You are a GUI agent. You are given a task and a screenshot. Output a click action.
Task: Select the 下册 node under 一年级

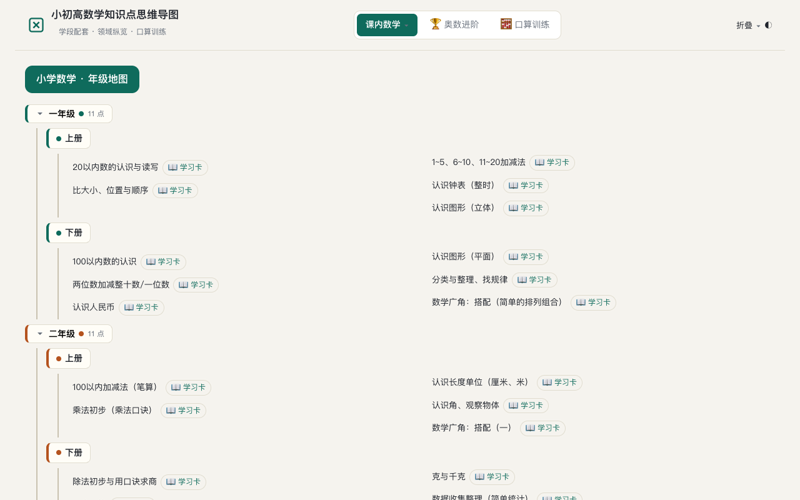pos(69,233)
